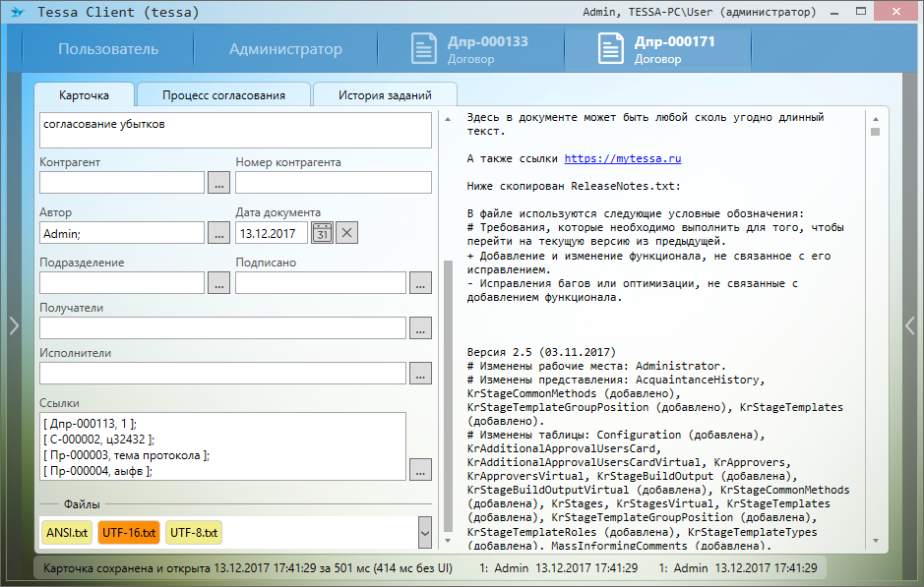Close the Tessa Client window

point(896,12)
